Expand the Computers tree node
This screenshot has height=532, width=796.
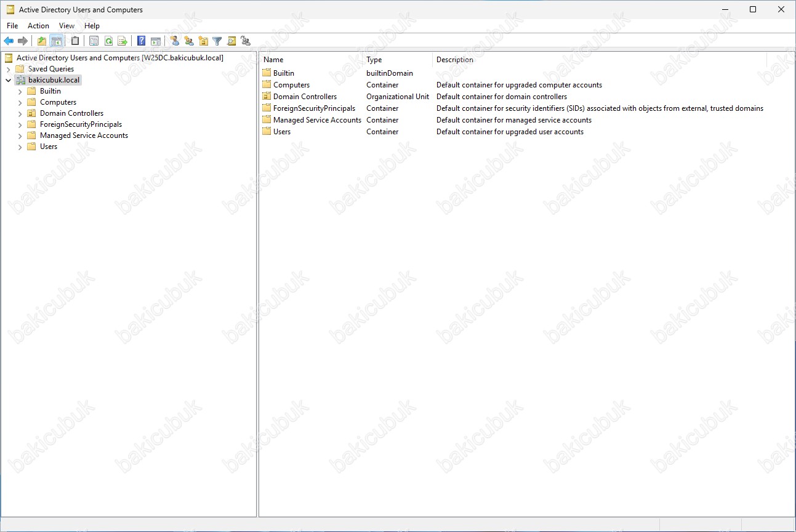[20, 102]
